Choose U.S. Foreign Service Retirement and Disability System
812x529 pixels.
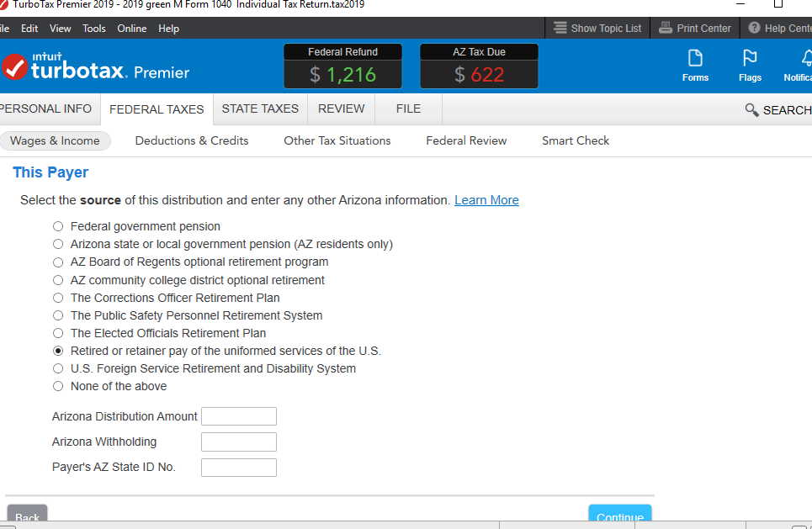click(58, 368)
